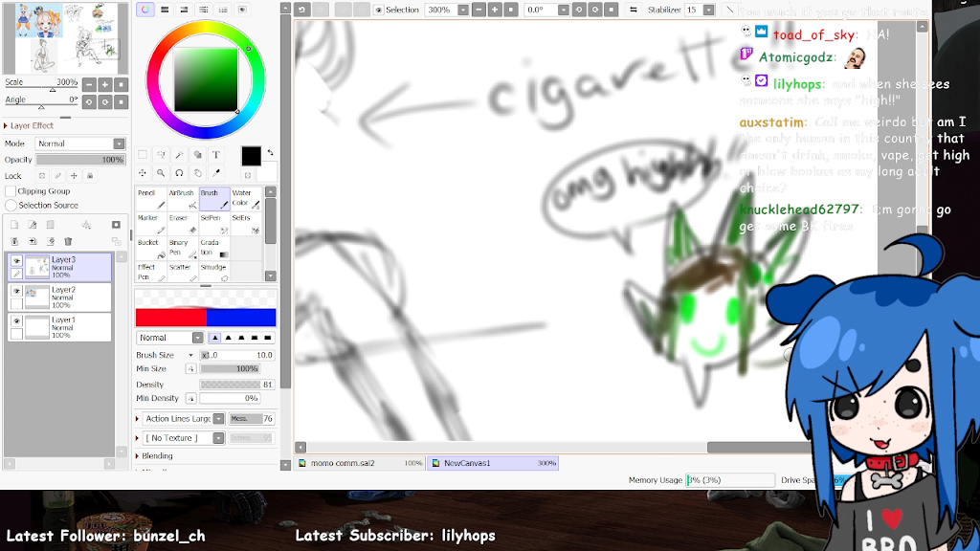Switch to the momo comm.sai2 canvas tab

pos(361,463)
